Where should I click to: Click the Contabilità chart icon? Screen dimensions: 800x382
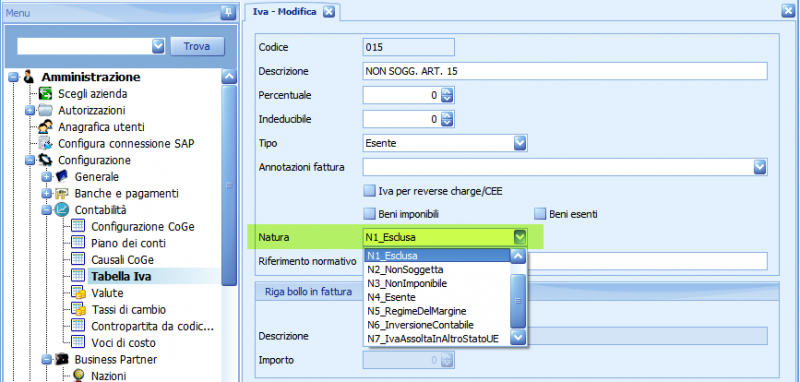[62, 210]
